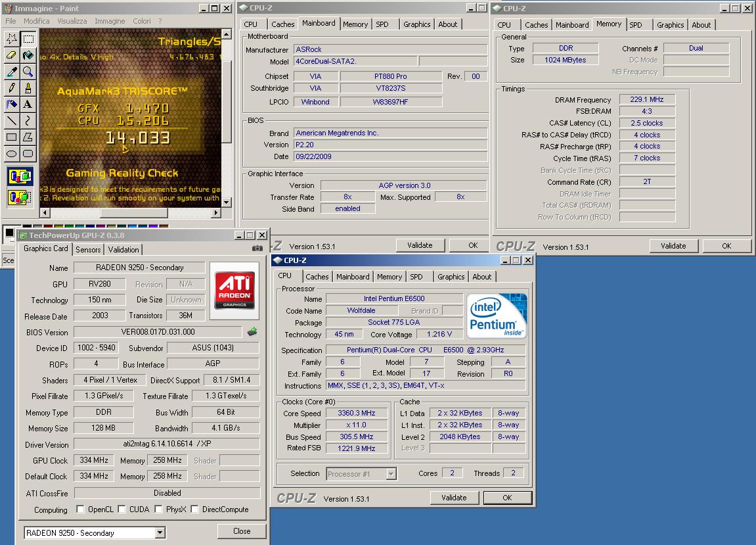Click the Paint title bar icon

[x=8, y=8]
